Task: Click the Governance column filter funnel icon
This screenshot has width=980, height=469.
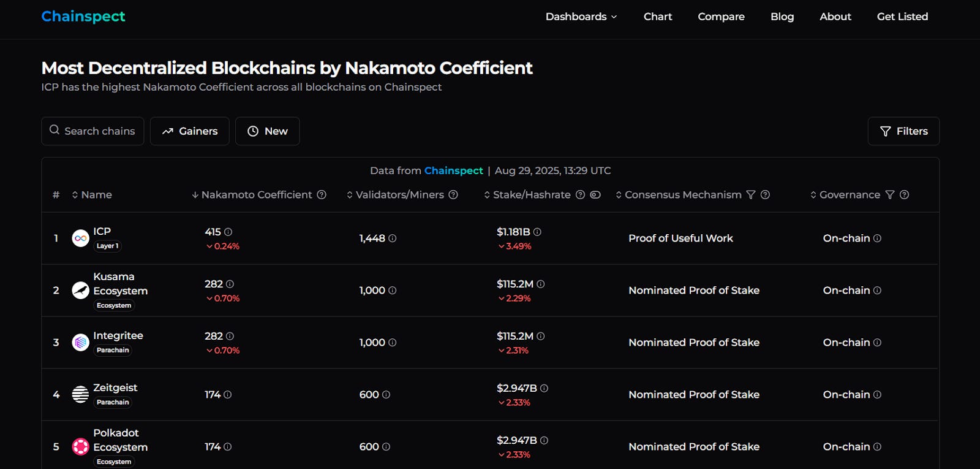Action: [x=890, y=195]
